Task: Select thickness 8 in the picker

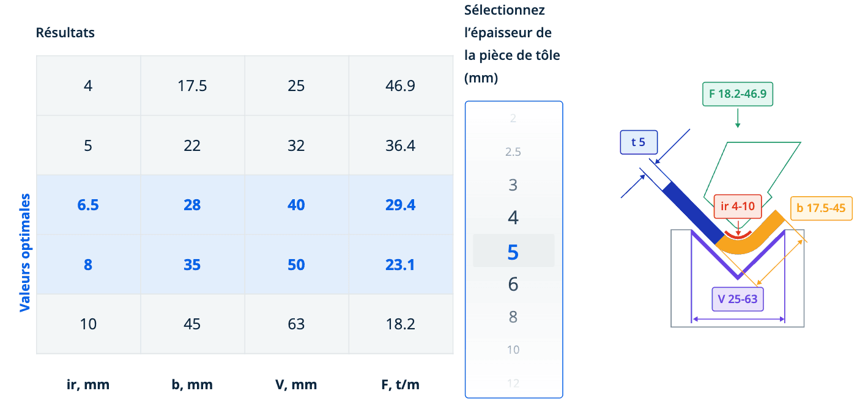Action: (x=513, y=317)
